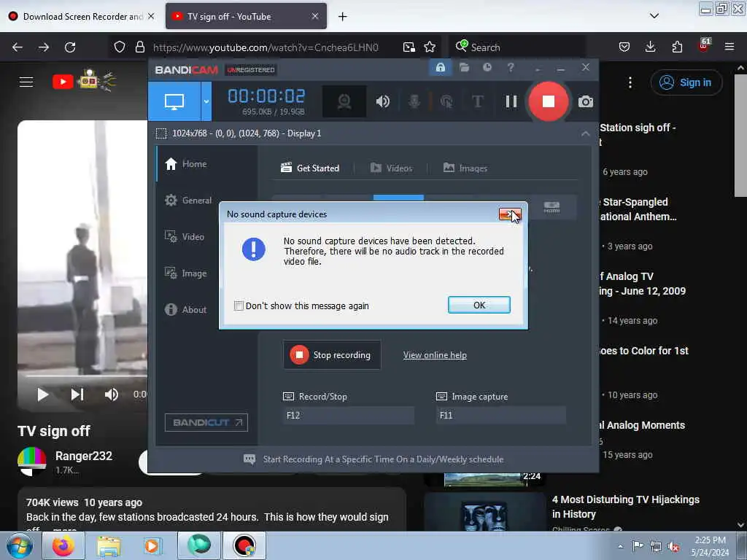The height and width of the screenshot is (560, 747).
Task: Open Firefox application hamburger menu
Action: coord(729,47)
